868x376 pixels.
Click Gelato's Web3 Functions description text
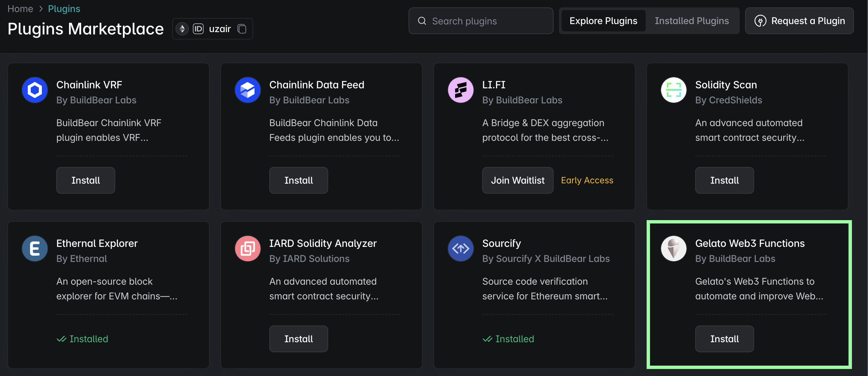759,289
